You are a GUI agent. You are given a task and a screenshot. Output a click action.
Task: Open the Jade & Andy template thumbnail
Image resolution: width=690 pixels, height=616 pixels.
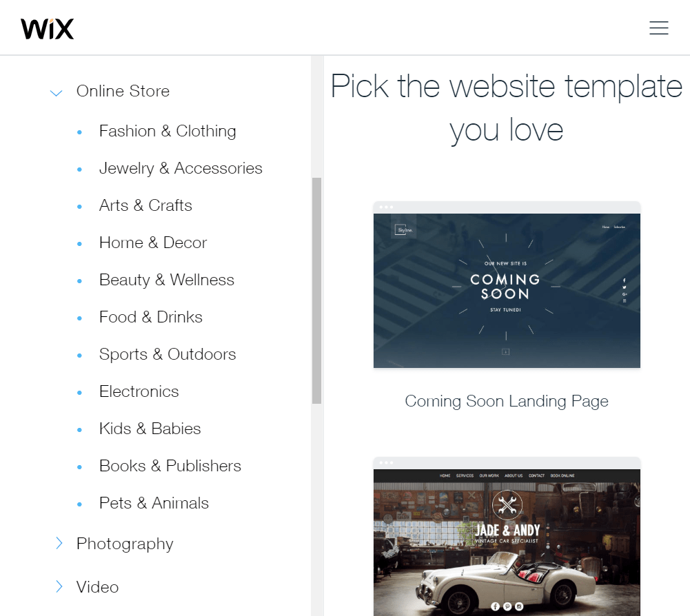click(507, 537)
